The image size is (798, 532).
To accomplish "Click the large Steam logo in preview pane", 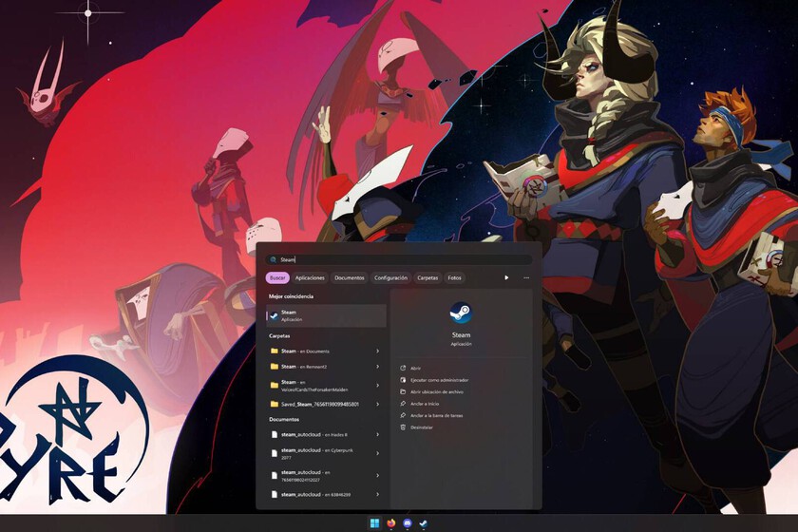I will (461, 313).
